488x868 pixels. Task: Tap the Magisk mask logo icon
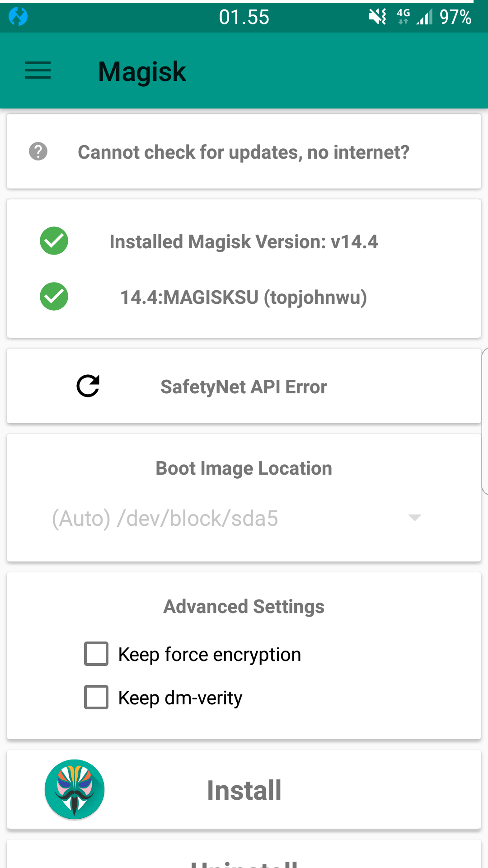pyautogui.click(x=75, y=789)
